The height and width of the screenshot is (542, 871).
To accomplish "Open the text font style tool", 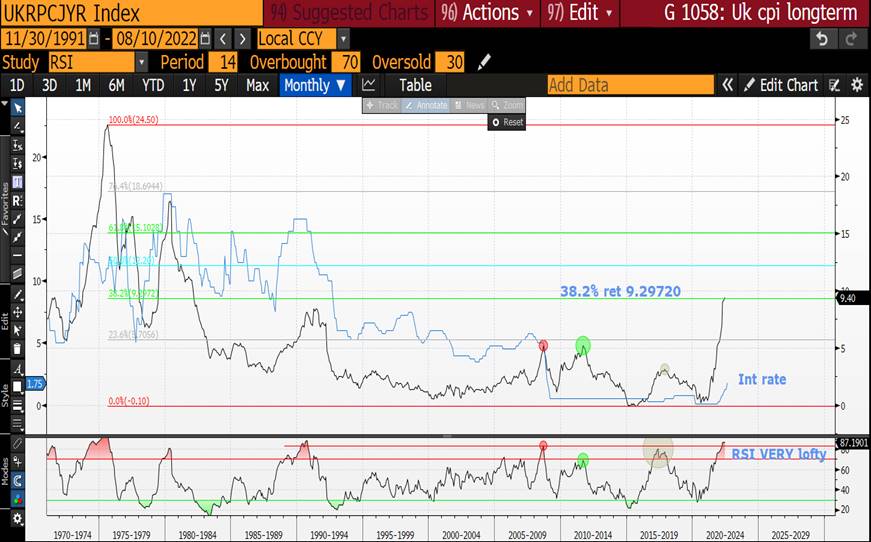I will 17,368.
